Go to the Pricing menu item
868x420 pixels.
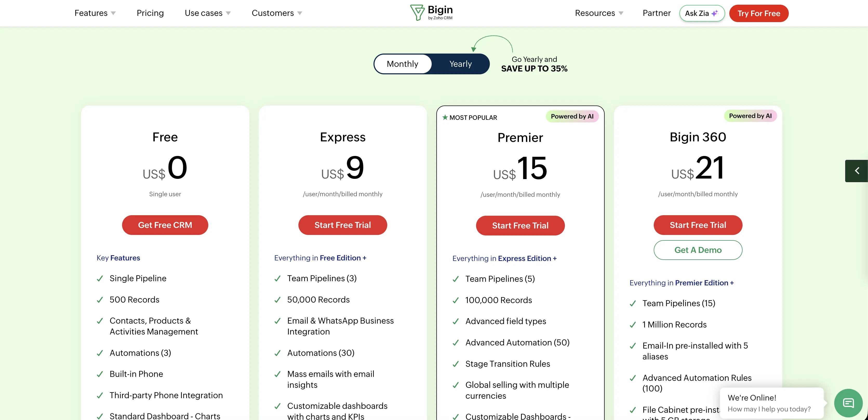click(150, 13)
